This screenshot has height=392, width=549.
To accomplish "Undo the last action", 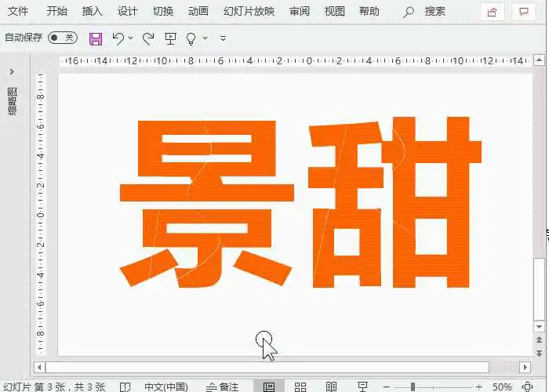I will tap(118, 38).
